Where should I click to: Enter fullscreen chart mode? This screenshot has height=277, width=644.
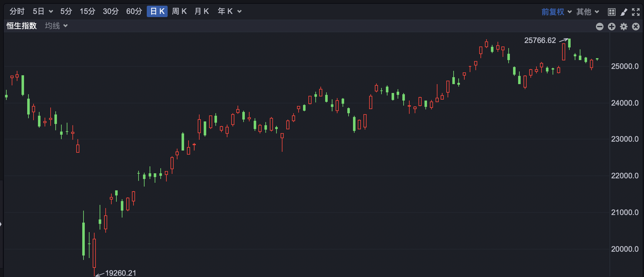[636, 12]
